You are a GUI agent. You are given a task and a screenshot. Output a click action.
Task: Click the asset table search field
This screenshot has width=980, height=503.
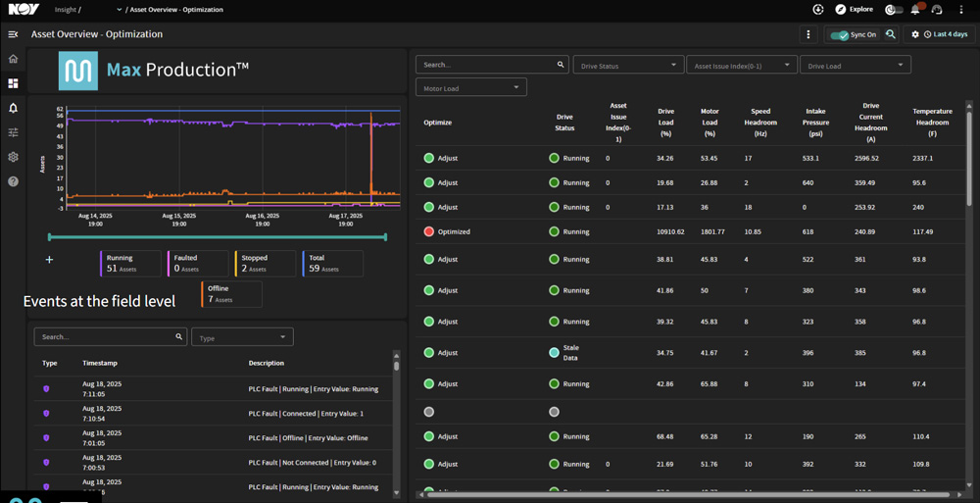[486, 65]
